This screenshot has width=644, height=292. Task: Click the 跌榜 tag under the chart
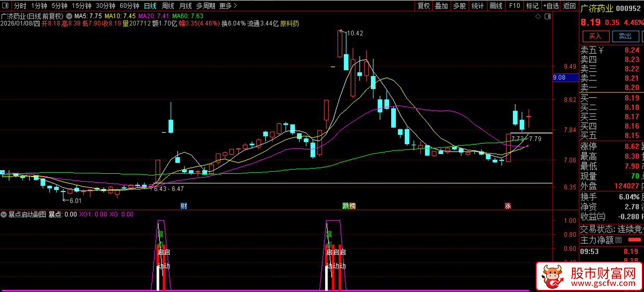point(349,206)
